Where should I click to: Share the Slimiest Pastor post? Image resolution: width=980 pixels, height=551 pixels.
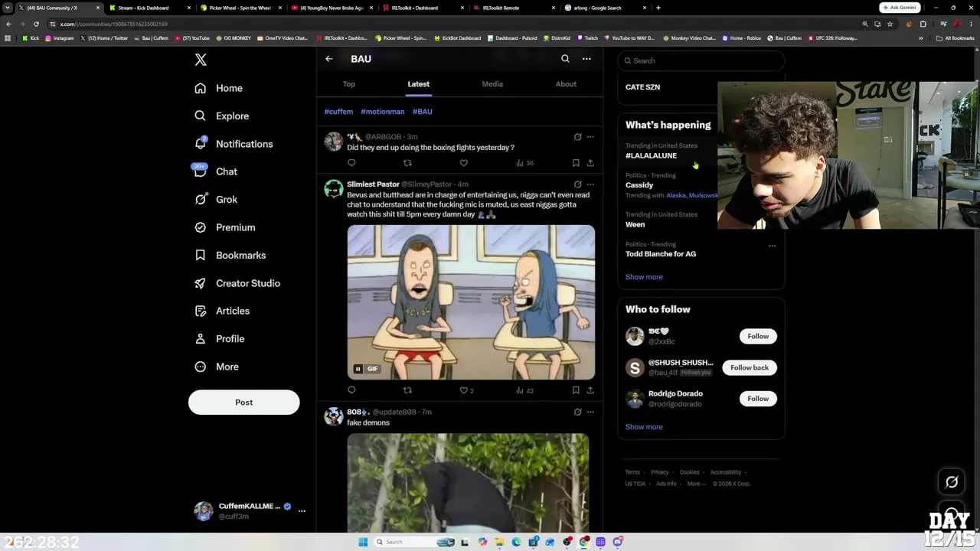point(590,390)
